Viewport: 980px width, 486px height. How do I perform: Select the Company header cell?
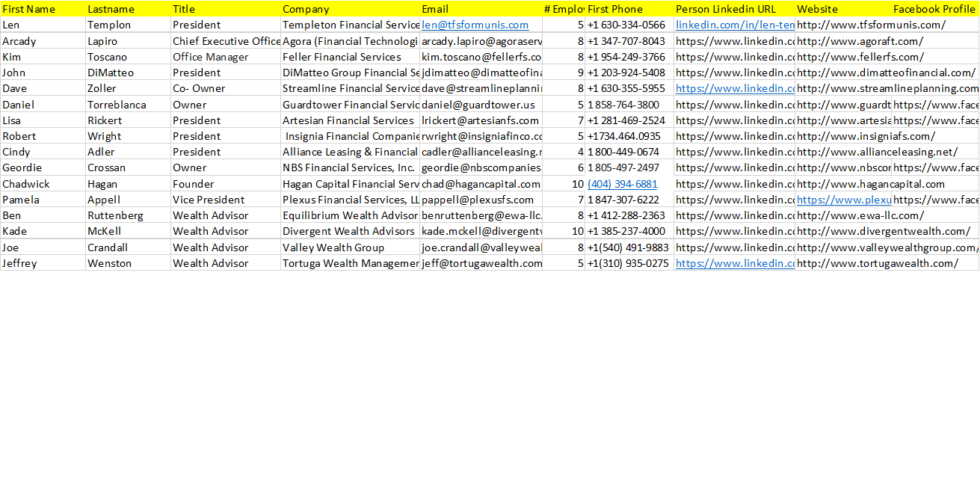(x=350, y=9)
